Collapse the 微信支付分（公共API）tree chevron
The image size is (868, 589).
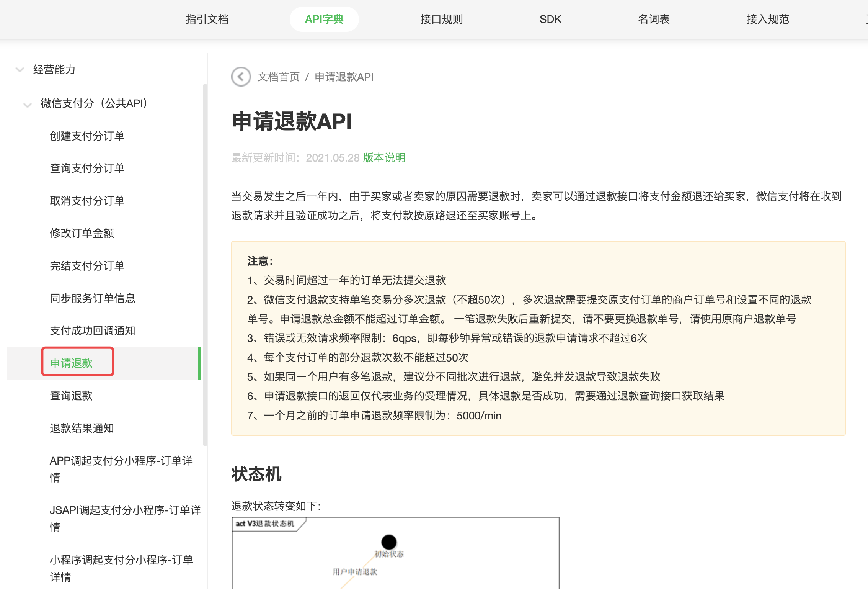click(27, 104)
